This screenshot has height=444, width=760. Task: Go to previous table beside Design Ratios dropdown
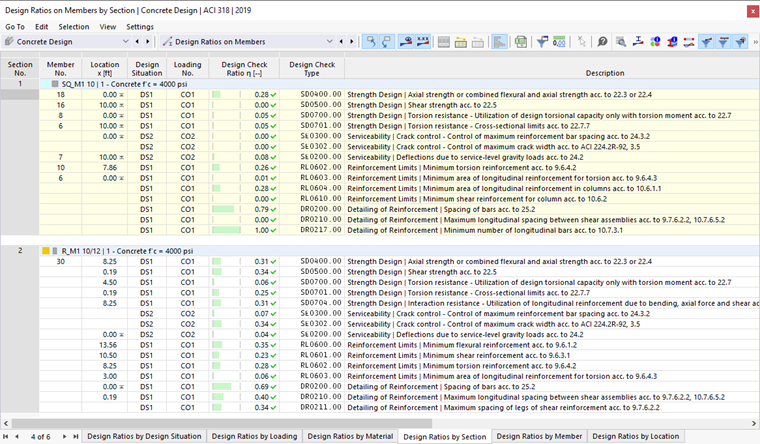pos(341,42)
